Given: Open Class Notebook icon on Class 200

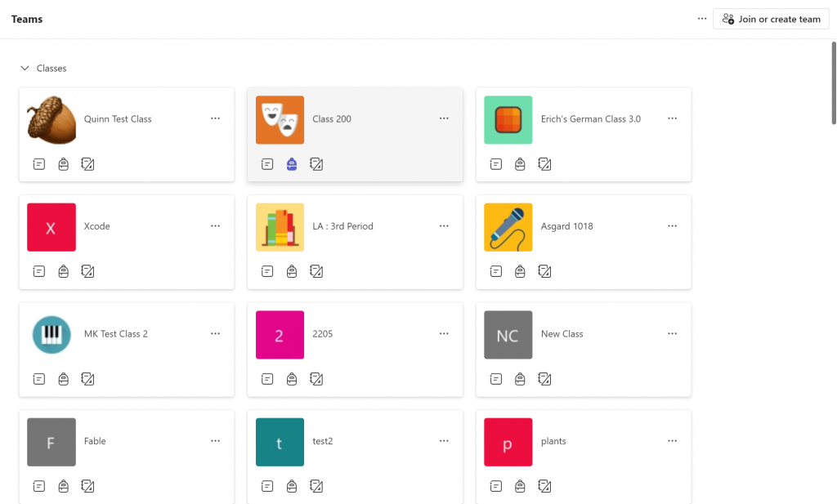Looking at the screenshot, I should point(316,164).
